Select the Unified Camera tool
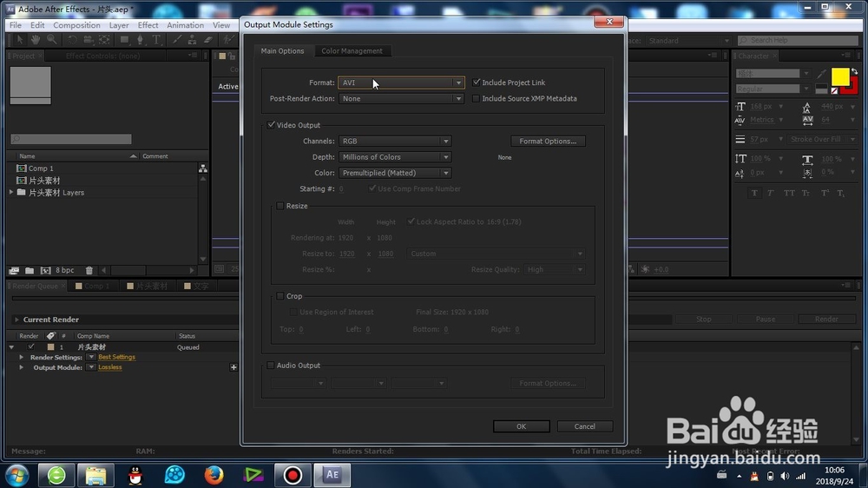Image resolution: width=868 pixels, height=488 pixels. (88, 39)
